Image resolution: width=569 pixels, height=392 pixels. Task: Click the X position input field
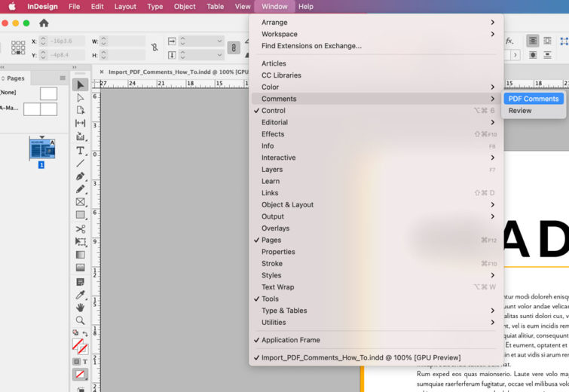click(67, 41)
